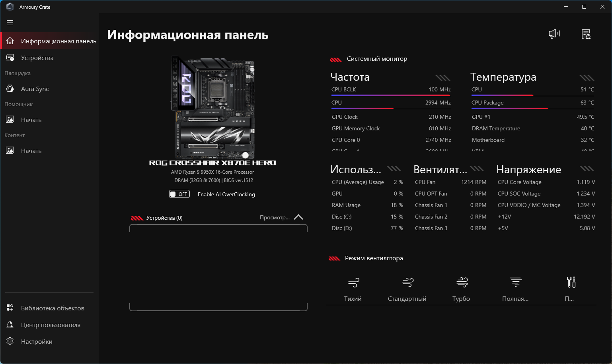Open Aura Sync from the sidebar
The width and height of the screenshot is (612, 364).
pos(49,89)
